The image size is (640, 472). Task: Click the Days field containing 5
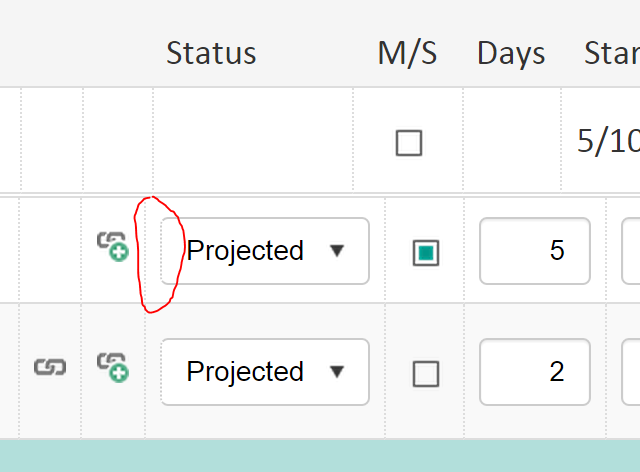coord(534,251)
